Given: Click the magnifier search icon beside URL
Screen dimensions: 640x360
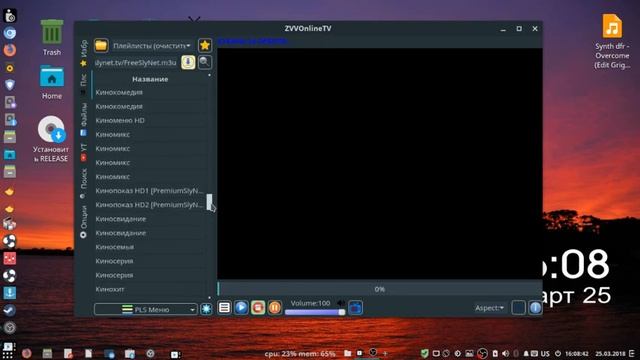Looking at the screenshot, I should (205, 62).
